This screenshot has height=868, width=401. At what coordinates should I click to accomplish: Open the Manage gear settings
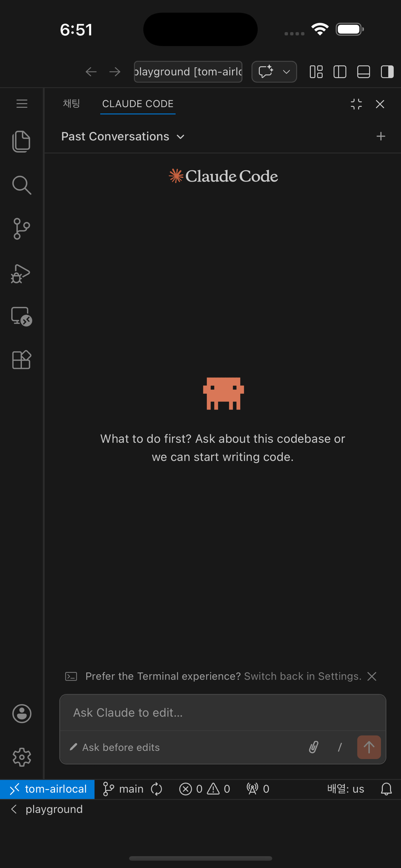coord(22,757)
